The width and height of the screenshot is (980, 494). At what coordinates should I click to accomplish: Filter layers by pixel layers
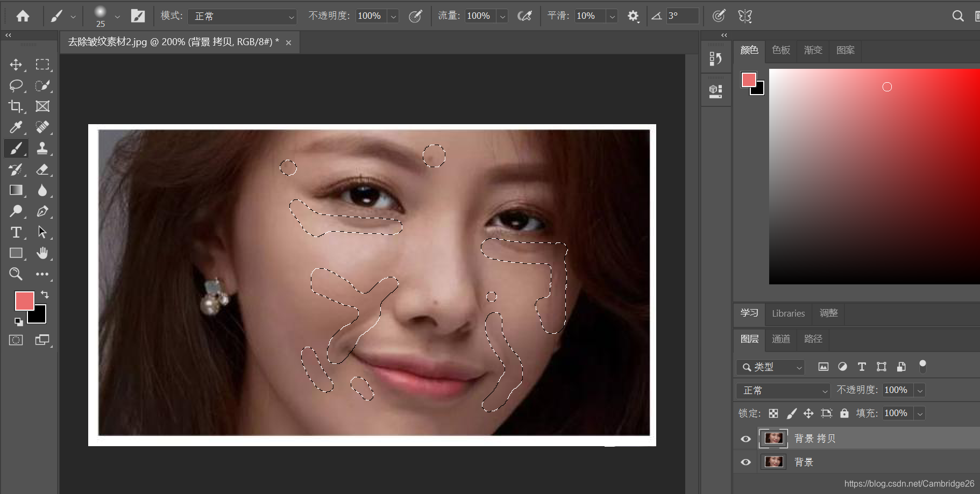823,367
